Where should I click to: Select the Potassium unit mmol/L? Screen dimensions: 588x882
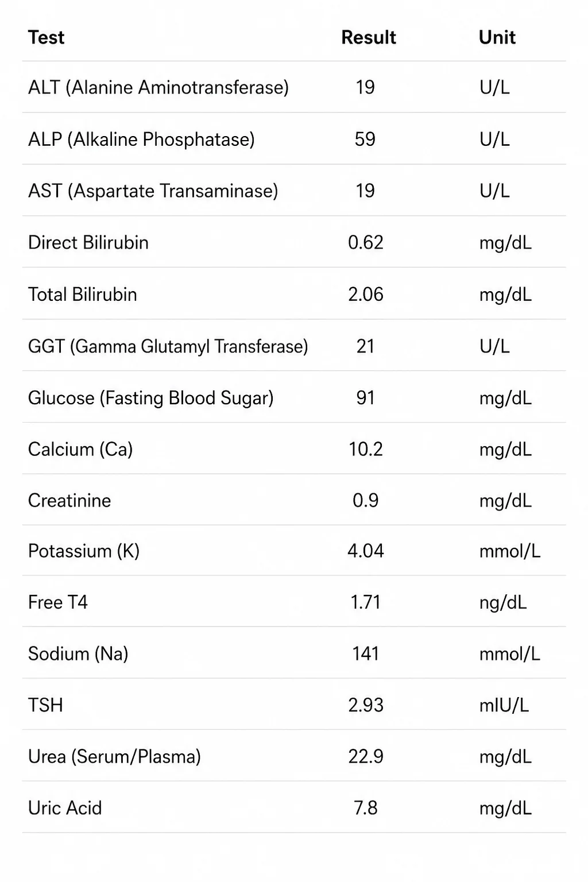510,551
